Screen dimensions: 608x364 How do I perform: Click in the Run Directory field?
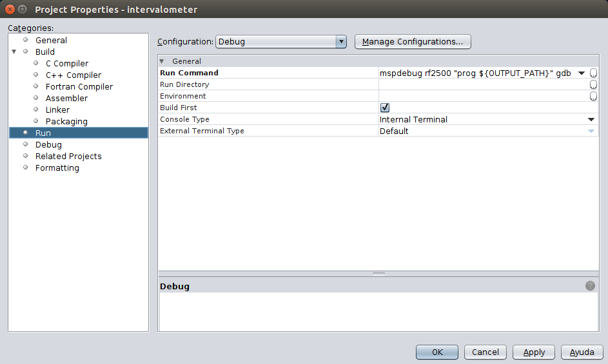click(x=482, y=85)
